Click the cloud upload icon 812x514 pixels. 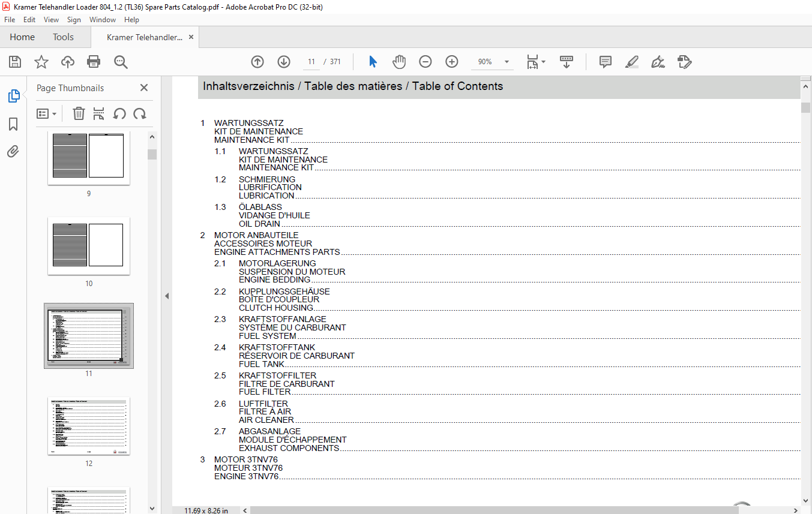point(68,62)
